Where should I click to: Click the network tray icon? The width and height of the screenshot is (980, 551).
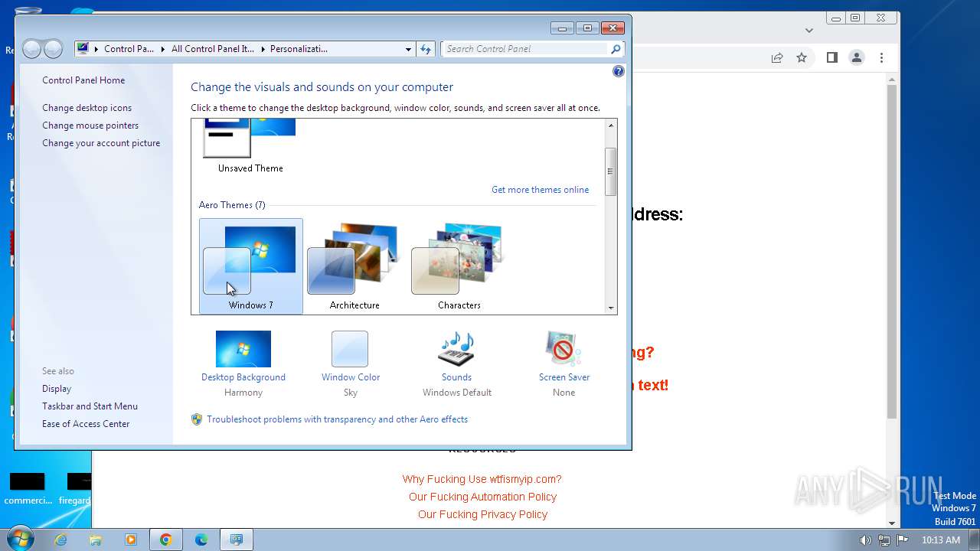[x=884, y=540]
